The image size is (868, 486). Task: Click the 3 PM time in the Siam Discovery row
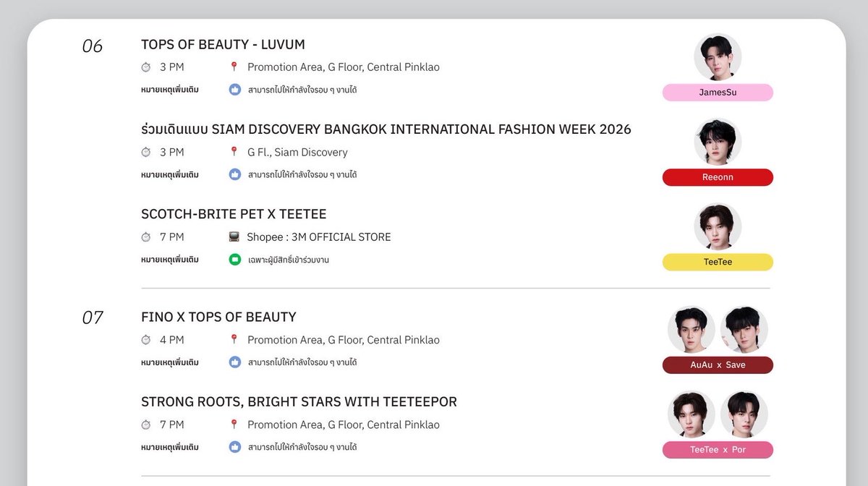pos(172,153)
